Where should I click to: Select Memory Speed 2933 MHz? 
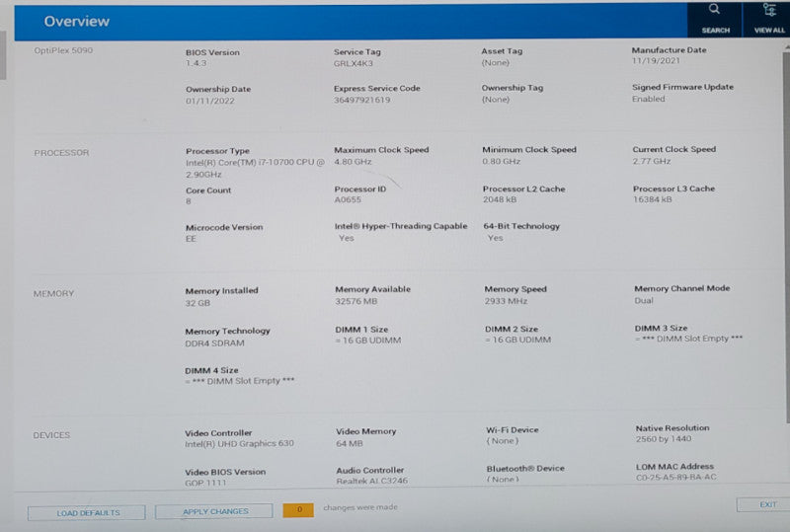tap(506, 301)
